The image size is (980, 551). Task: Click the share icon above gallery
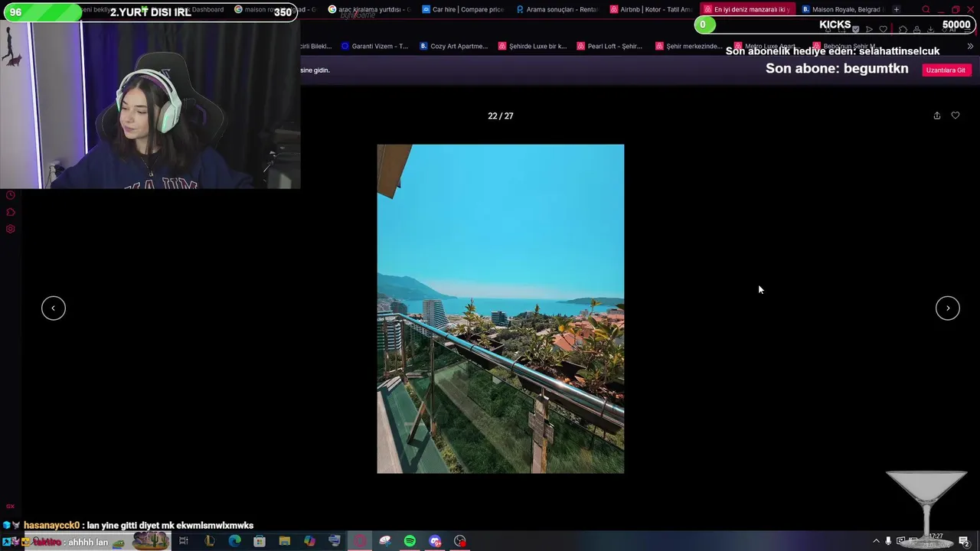click(936, 116)
